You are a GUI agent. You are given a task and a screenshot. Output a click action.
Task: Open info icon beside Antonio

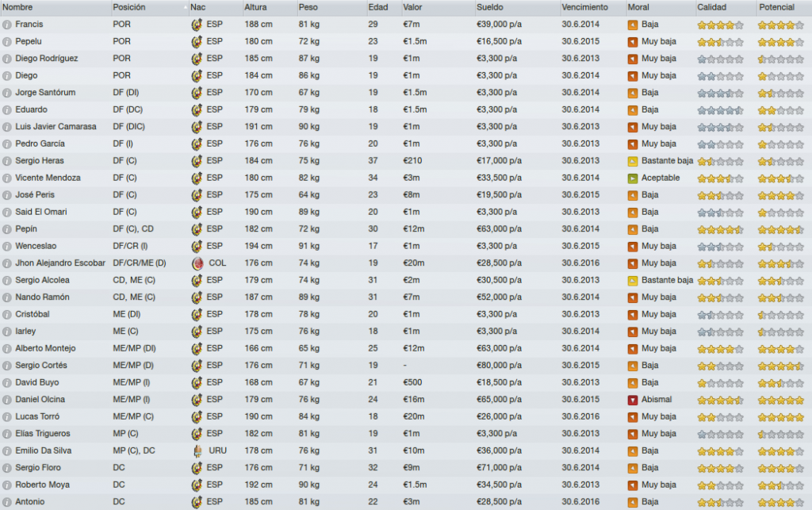pyautogui.click(x=6, y=502)
